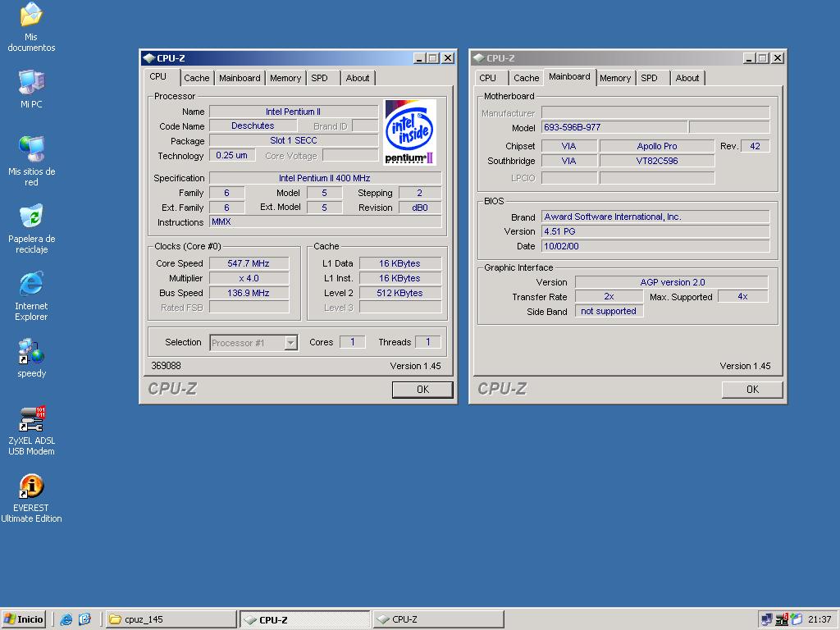This screenshot has width=840, height=630.
Task: Click Bus Speed value 136.9 MHz
Action: (249, 293)
